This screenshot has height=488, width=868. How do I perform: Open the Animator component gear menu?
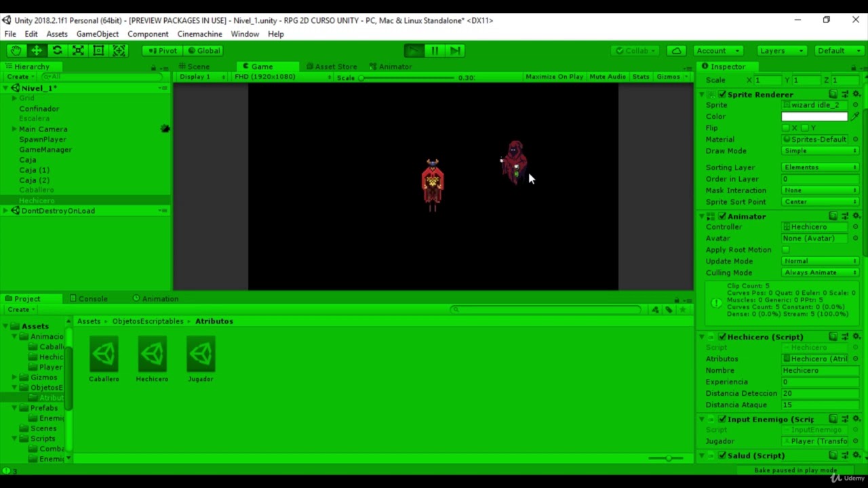pos(856,216)
